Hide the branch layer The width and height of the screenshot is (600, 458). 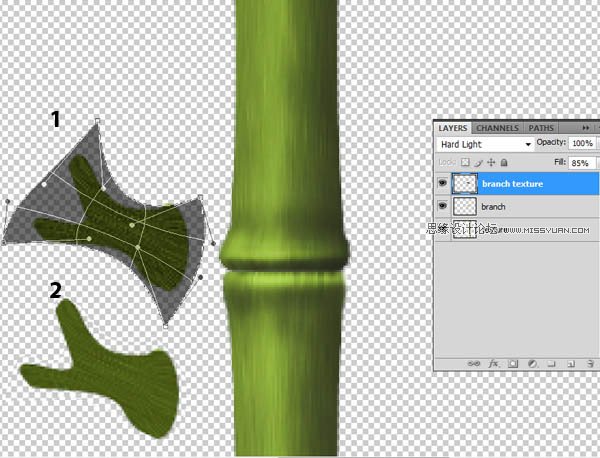(442, 206)
